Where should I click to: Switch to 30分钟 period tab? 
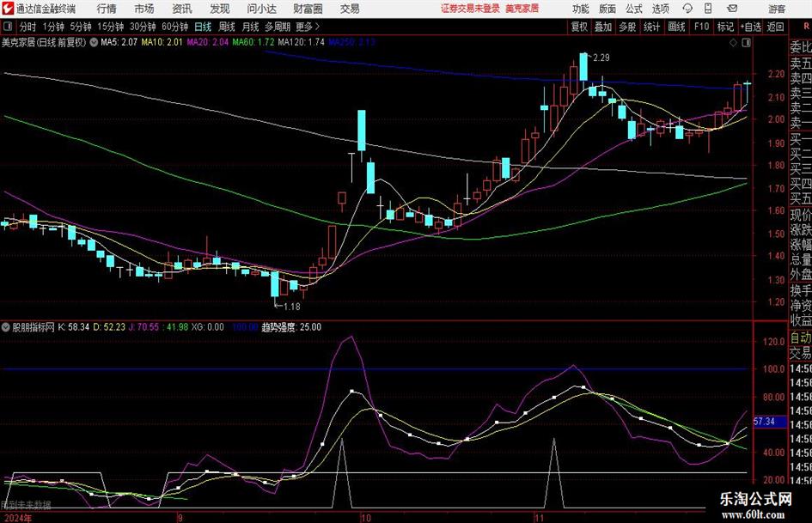(x=143, y=27)
